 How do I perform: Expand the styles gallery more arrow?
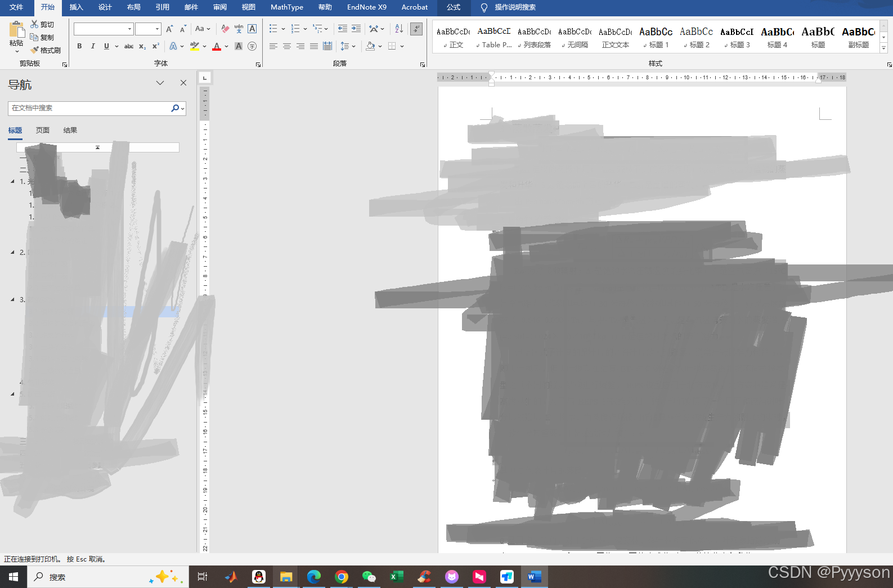tap(884, 48)
